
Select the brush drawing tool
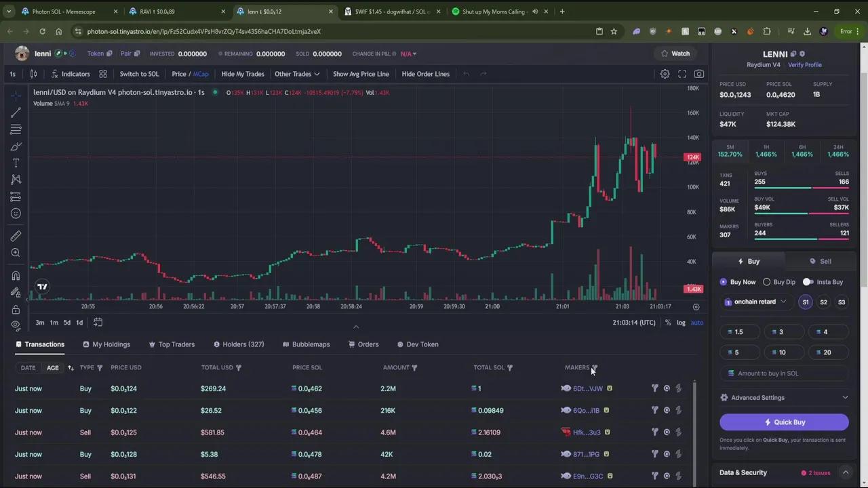(x=16, y=146)
